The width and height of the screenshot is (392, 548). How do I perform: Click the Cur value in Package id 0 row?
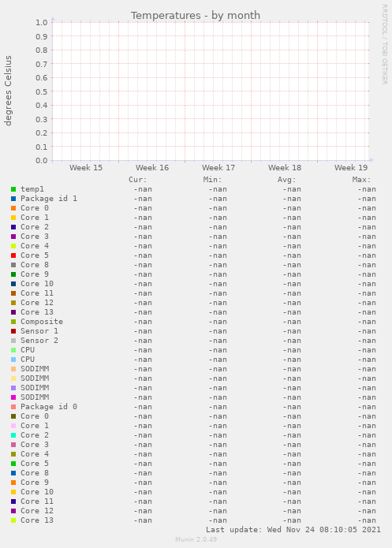pos(143,407)
